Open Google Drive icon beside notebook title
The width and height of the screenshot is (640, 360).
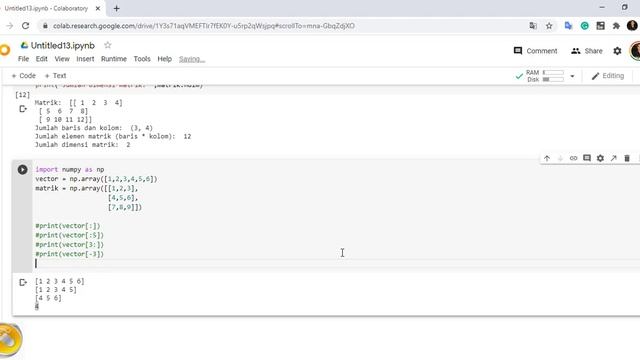pos(24,45)
